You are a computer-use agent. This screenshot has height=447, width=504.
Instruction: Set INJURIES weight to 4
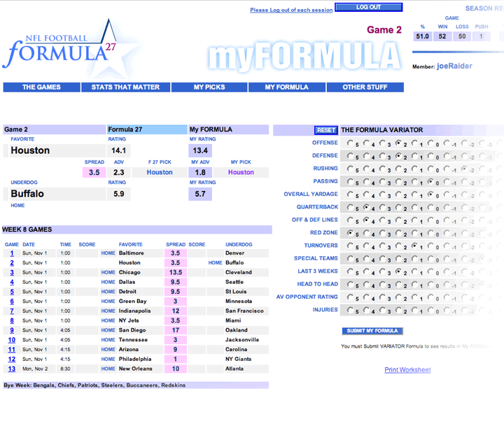(x=366, y=310)
